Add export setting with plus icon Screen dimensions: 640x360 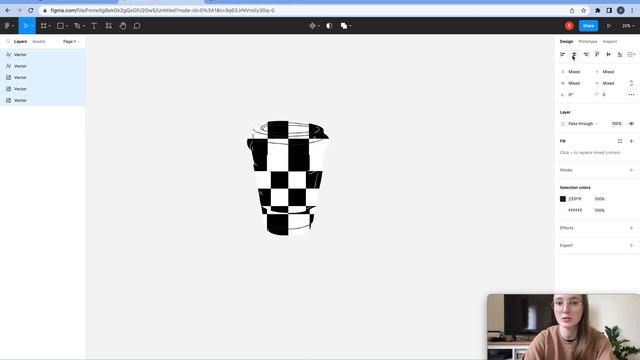[631, 245]
